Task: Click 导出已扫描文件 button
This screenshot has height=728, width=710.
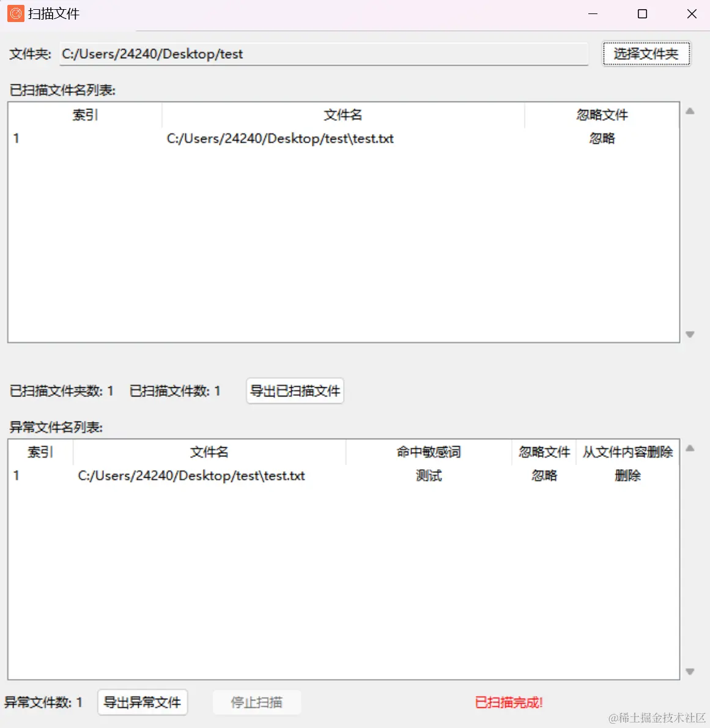Action: [295, 391]
